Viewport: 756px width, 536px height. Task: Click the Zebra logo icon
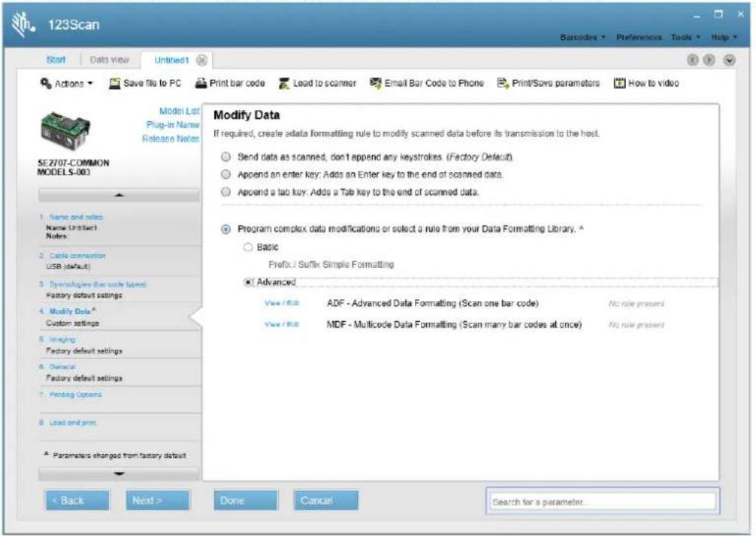23,24
